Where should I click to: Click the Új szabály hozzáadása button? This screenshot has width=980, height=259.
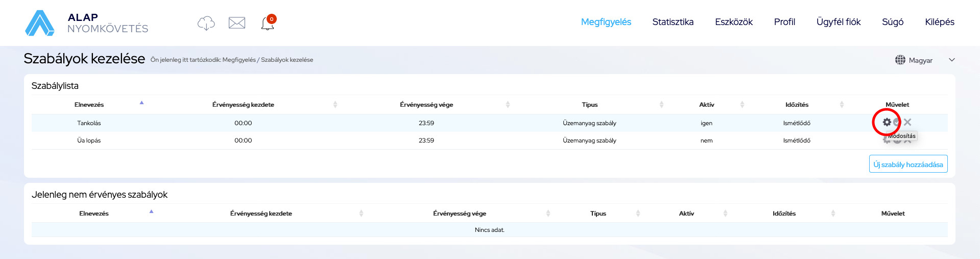pos(908,164)
